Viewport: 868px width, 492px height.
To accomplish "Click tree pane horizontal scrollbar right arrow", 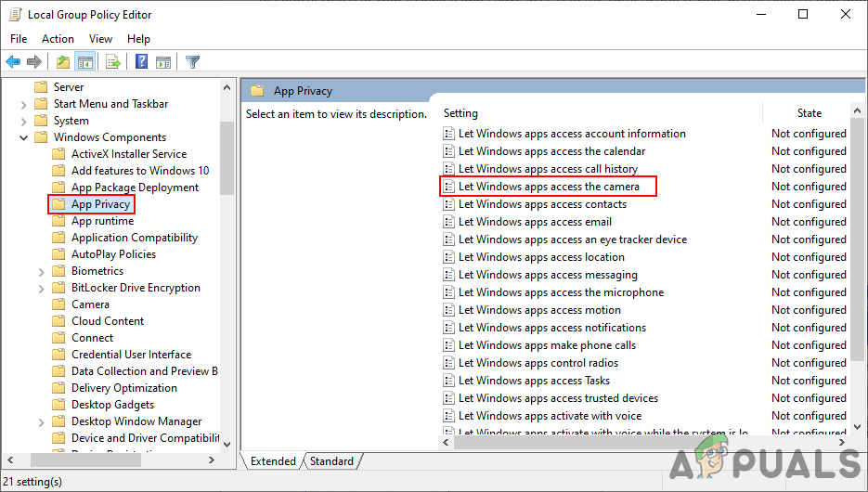I will pos(211,460).
